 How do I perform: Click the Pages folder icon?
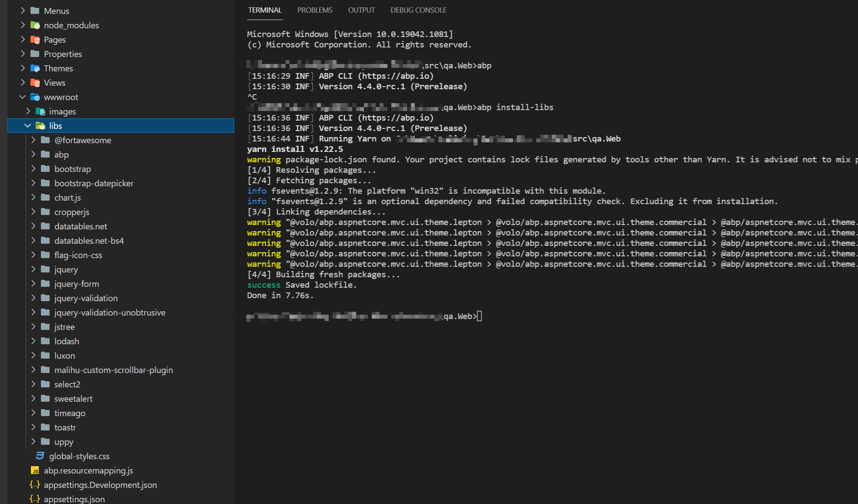click(x=35, y=39)
